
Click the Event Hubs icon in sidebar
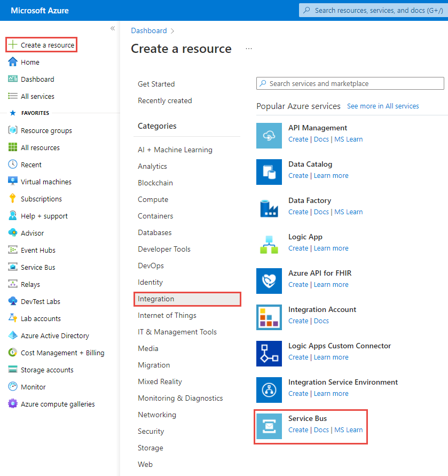(13, 250)
